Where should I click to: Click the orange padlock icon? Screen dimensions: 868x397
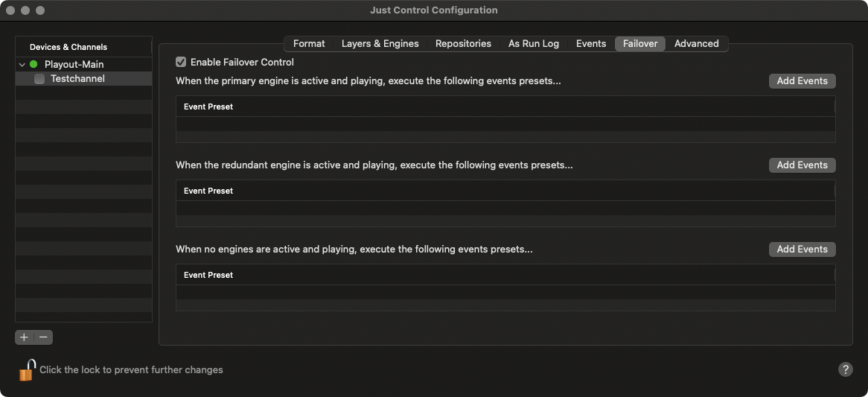[x=27, y=370]
